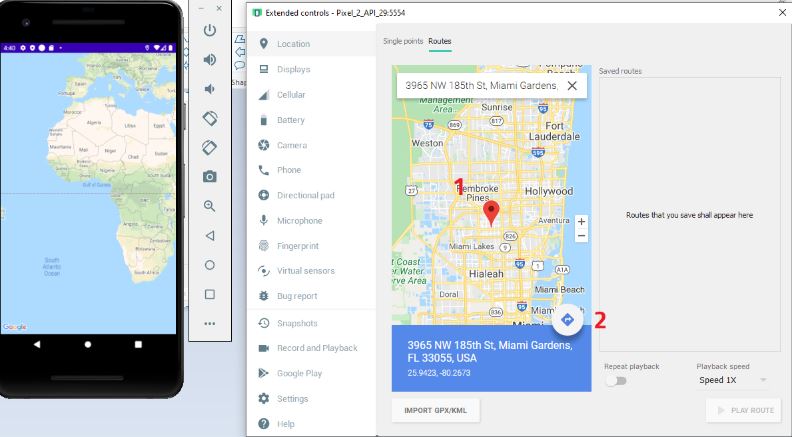
Task: Click the emulator volume down icon
Action: click(209, 89)
